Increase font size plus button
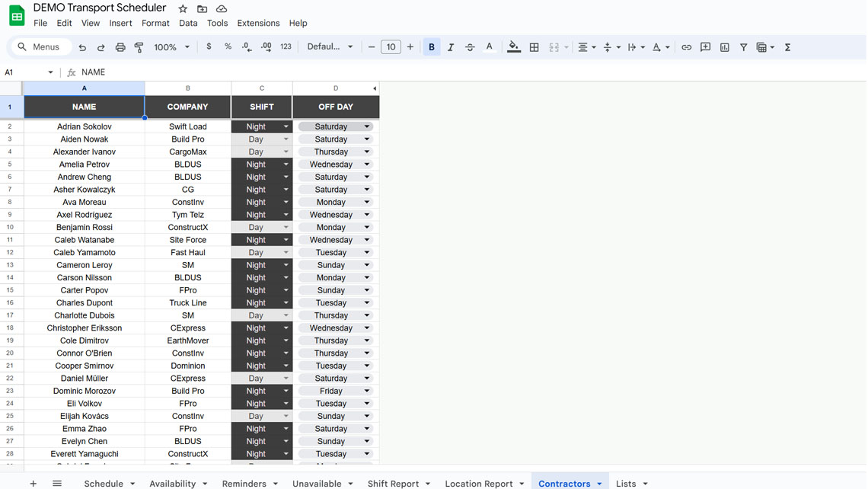The image size is (868, 489). click(410, 47)
